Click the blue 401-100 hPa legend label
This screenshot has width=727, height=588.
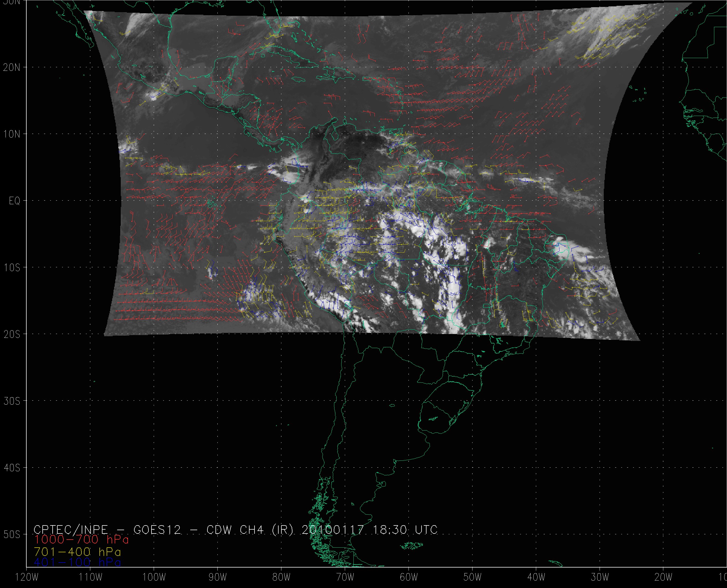pyautogui.click(x=77, y=562)
